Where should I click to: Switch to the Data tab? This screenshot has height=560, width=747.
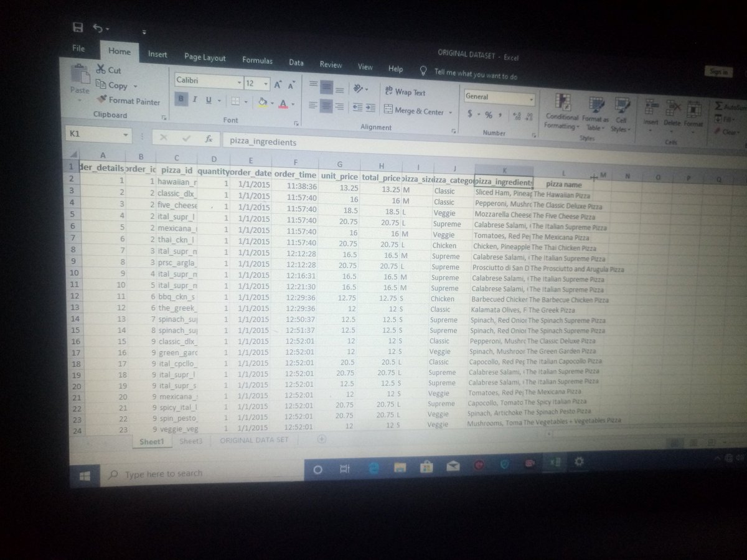click(x=296, y=62)
